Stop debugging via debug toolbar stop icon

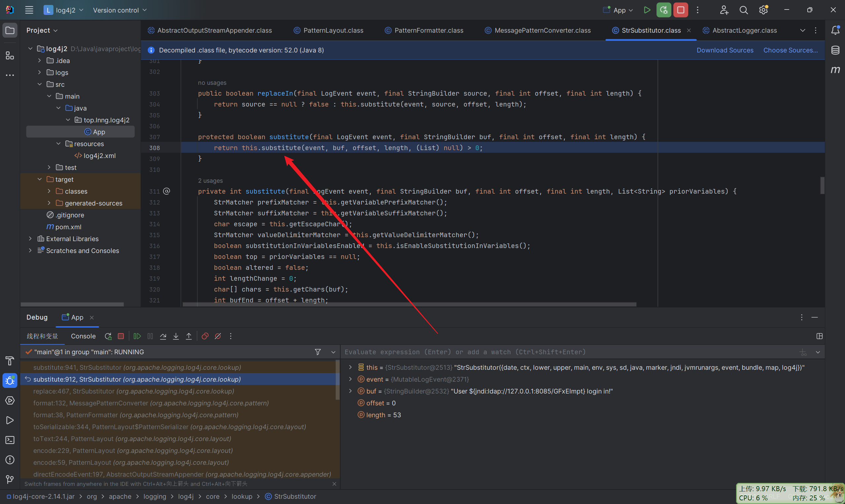pos(120,336)
